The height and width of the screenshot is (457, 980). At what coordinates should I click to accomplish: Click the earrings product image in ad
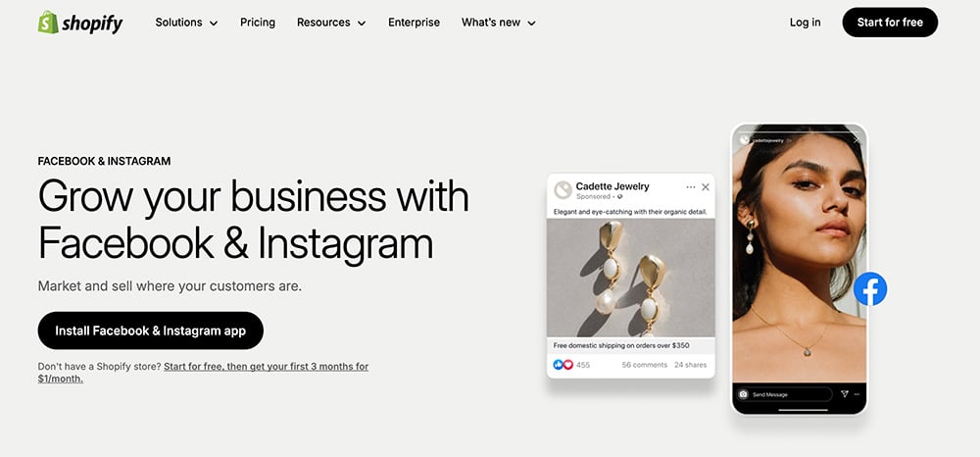630,278
